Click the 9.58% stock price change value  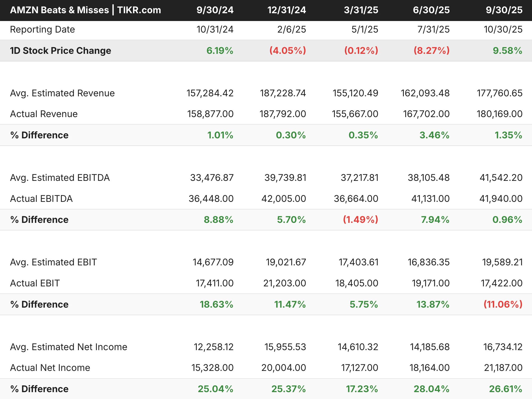point(507,51)
